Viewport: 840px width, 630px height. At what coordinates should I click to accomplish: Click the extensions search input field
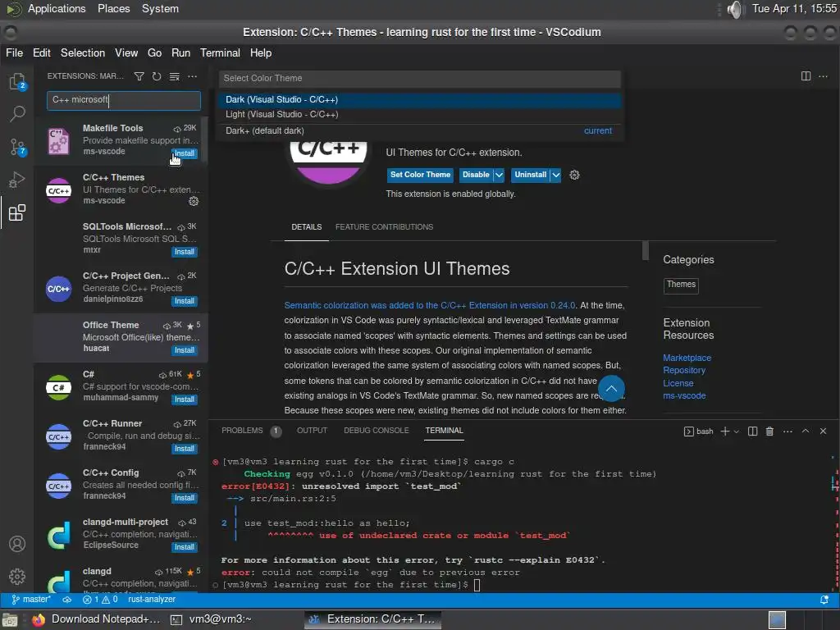pos(124,101)
